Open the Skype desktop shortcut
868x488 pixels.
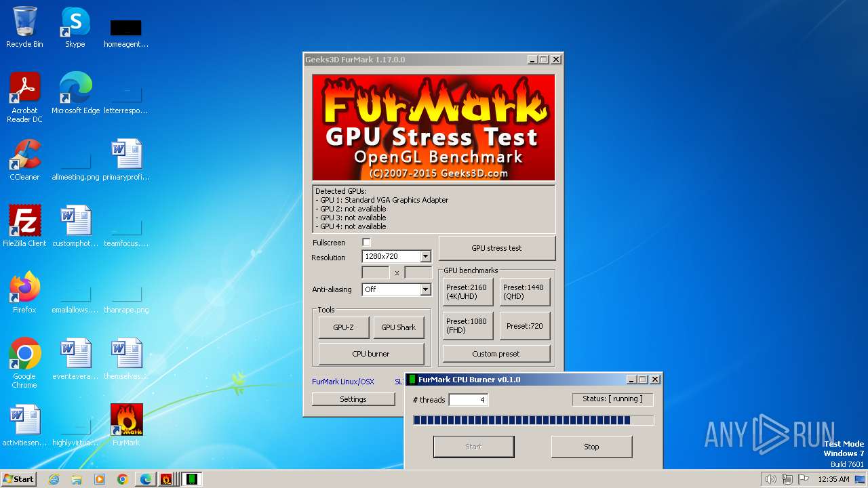tap(75, 27)
